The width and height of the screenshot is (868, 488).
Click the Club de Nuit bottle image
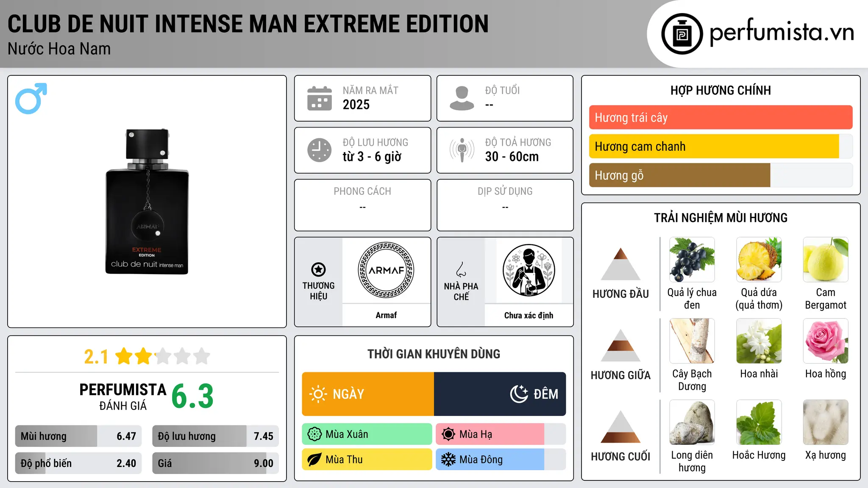click(147, 202)
